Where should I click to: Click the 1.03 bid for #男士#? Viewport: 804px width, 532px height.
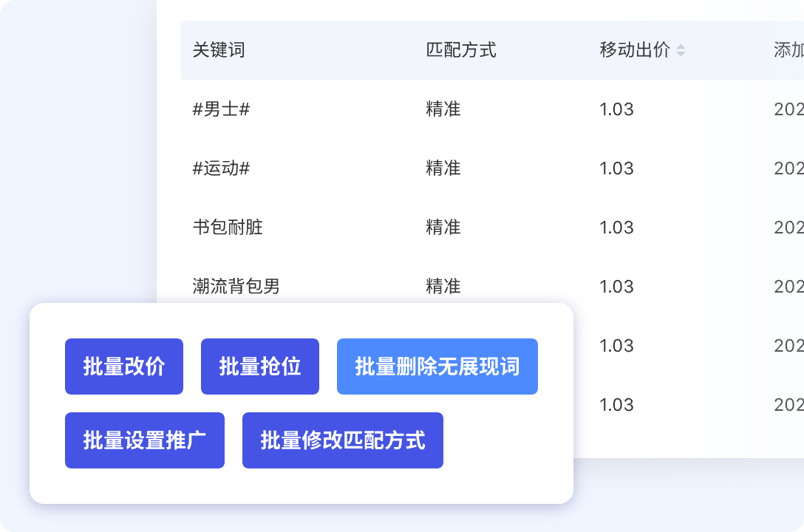pos(617,109)
